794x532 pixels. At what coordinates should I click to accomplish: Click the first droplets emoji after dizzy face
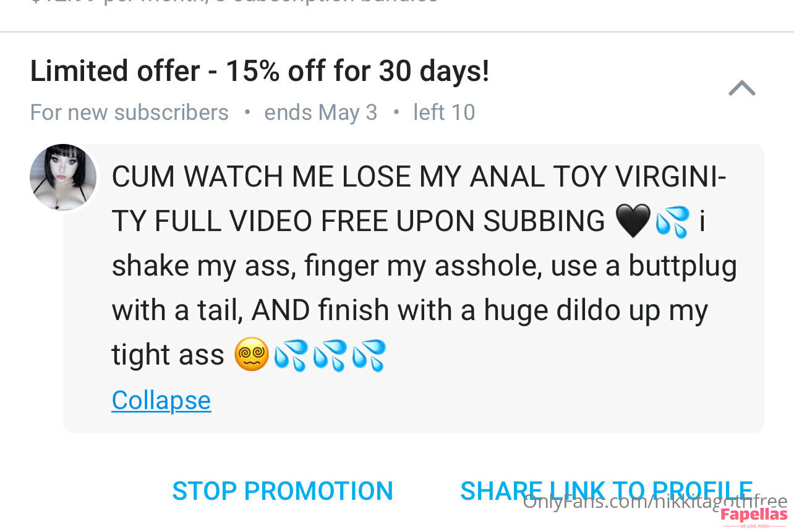coord(291,355)
